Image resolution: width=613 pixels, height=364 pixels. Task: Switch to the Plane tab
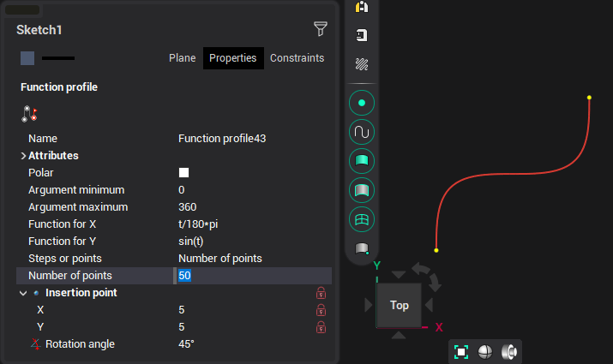tap(182, 58)
